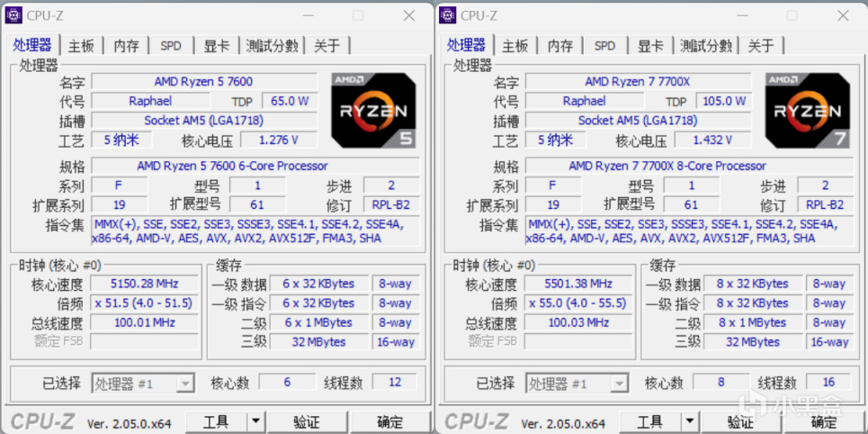Close the right CPU-Z window
The width and height of the screenshot is (868, 434).
tap(843, 15)
